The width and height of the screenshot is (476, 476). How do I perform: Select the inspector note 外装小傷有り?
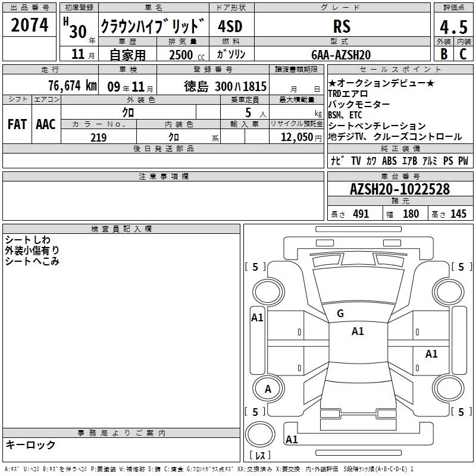click(x=32, y=250)
